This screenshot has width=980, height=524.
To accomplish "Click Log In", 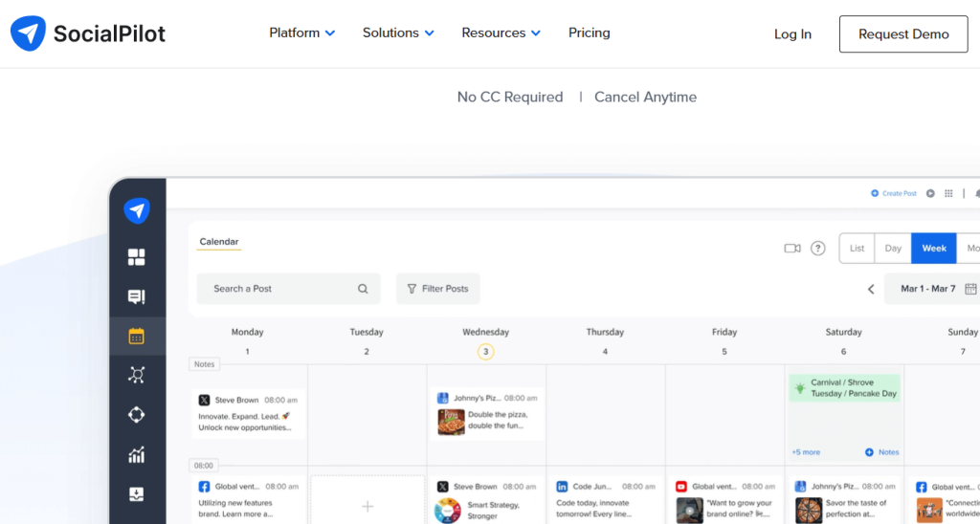I will tap(792, 34).
